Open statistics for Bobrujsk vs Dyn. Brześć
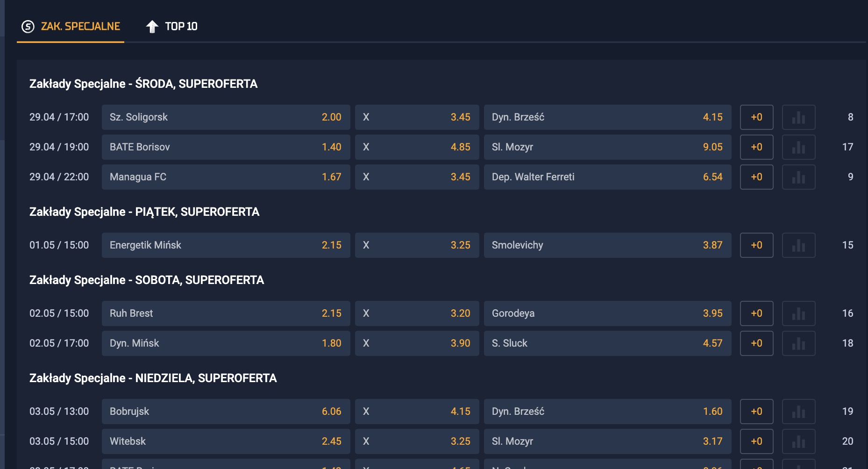Image resolution: width=868 pixels, height=469 pixels. (x=798, y=412)
